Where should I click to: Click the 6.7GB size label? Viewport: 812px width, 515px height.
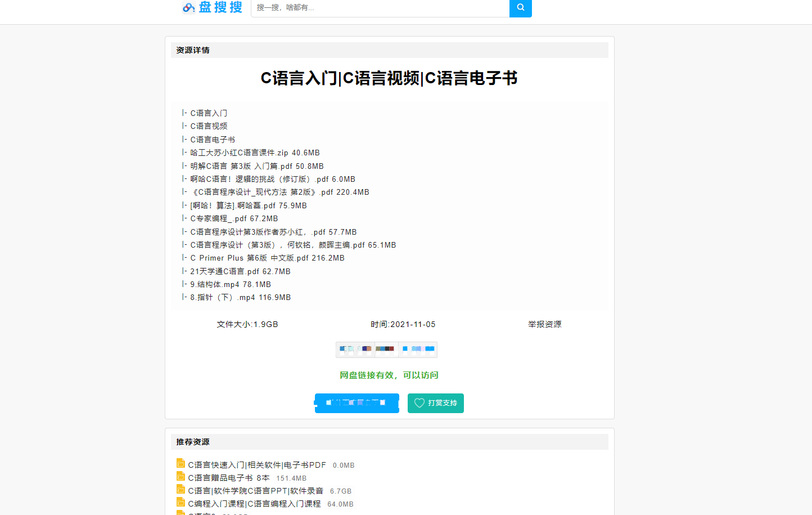click(341, 491)
